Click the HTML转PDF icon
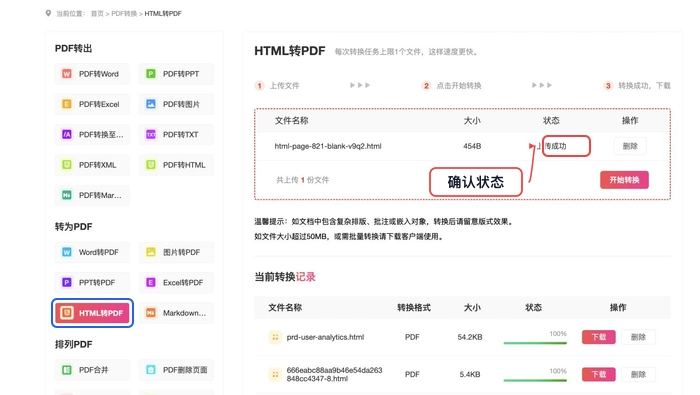Viewport: 700px width, 395px height. coord(67,313)
